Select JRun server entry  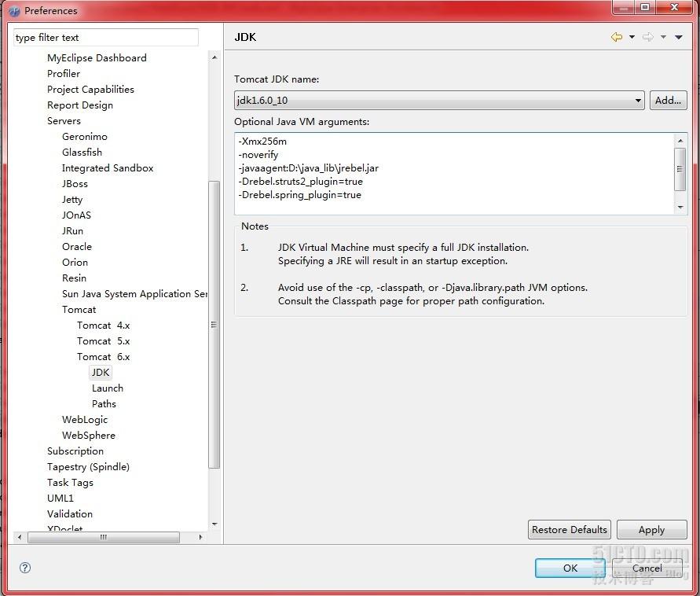[73, 231]
